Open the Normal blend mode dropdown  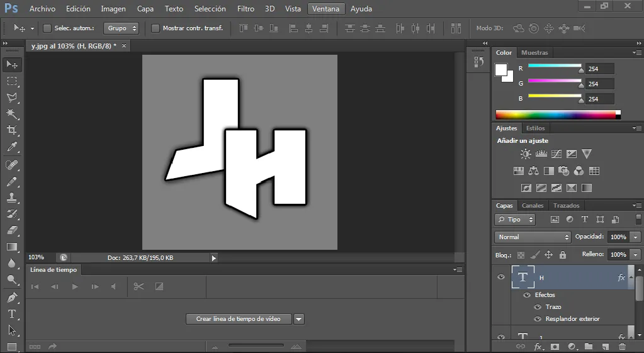point(533,237)
